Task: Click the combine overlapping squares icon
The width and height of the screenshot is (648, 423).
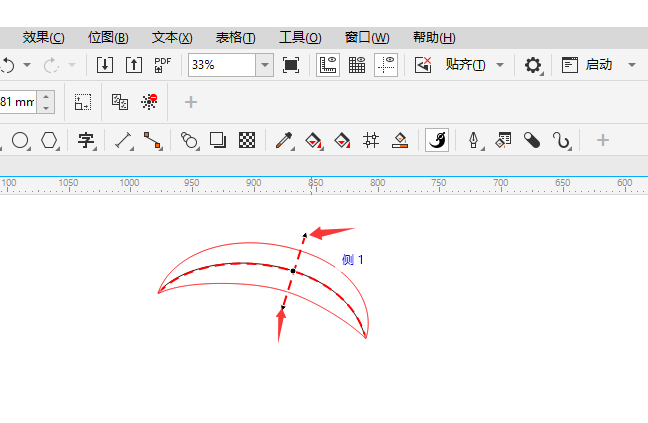Action: 120,102
